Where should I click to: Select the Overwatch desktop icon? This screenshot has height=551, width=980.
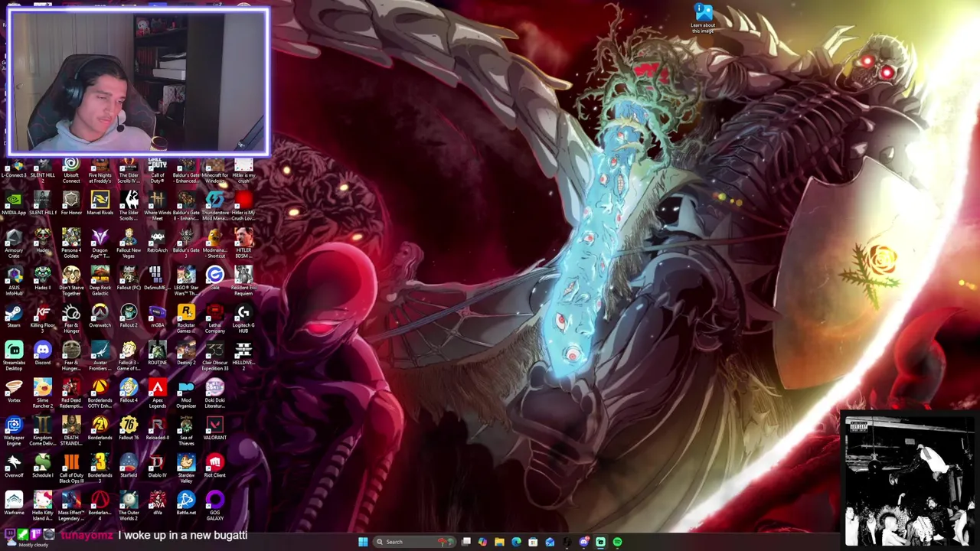[100, 317]
